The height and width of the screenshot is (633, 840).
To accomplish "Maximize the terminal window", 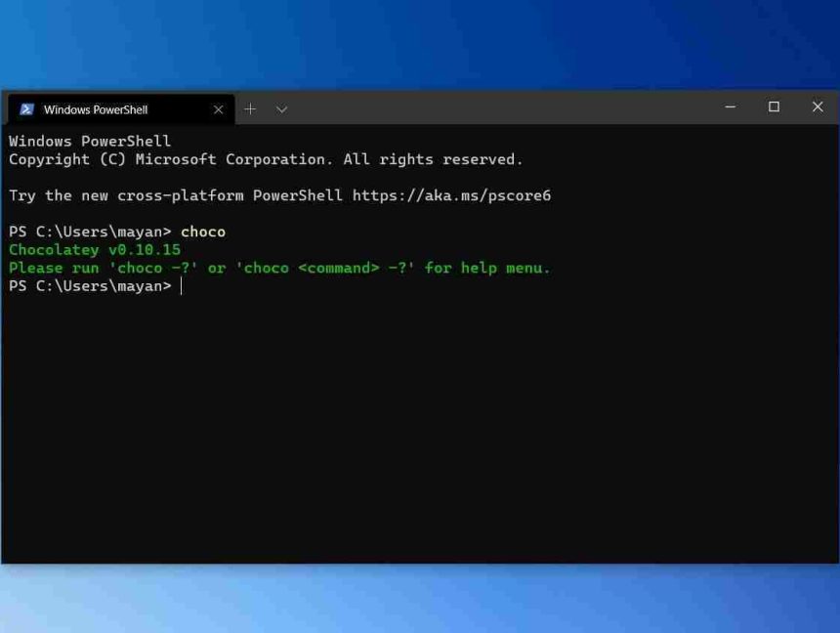I will (774, 106).
